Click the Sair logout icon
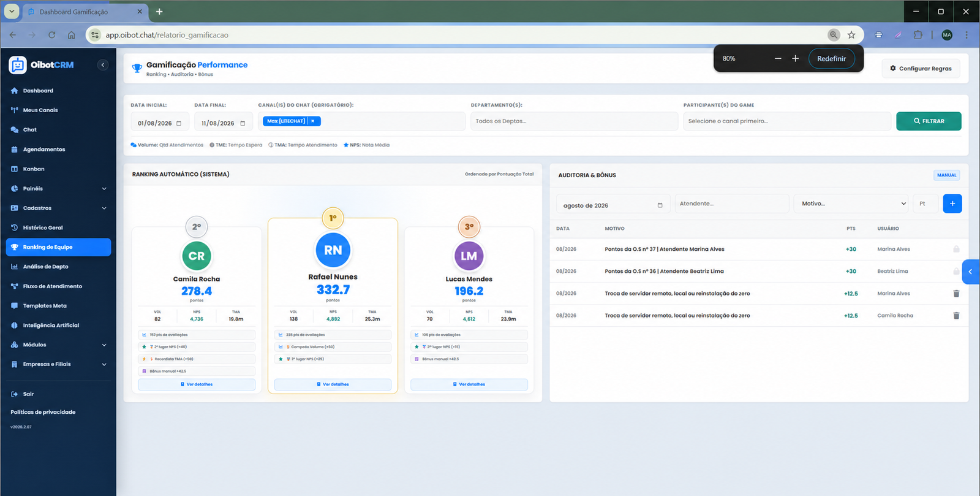The width and height of the screenshot is (980, 496). 15,394
